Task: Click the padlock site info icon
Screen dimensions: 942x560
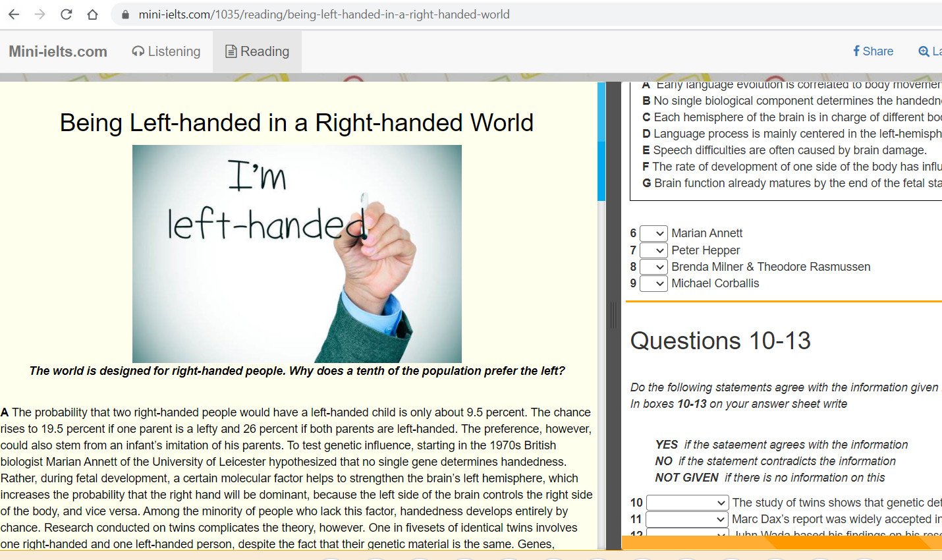Action: tap(125, 14)
